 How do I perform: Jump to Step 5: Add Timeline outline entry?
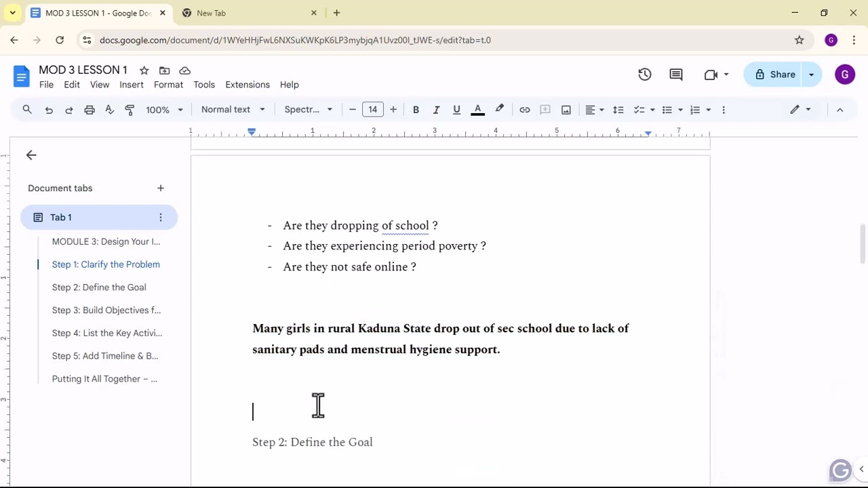click(105, 356)
